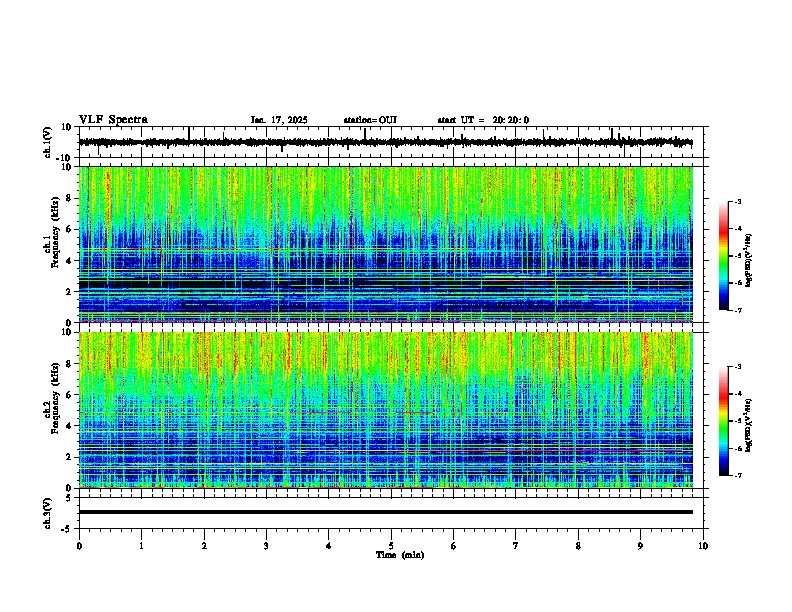Click the "Time (min)" axis title
The width and height of the screenshot is (792, 612).
[400, 555]
